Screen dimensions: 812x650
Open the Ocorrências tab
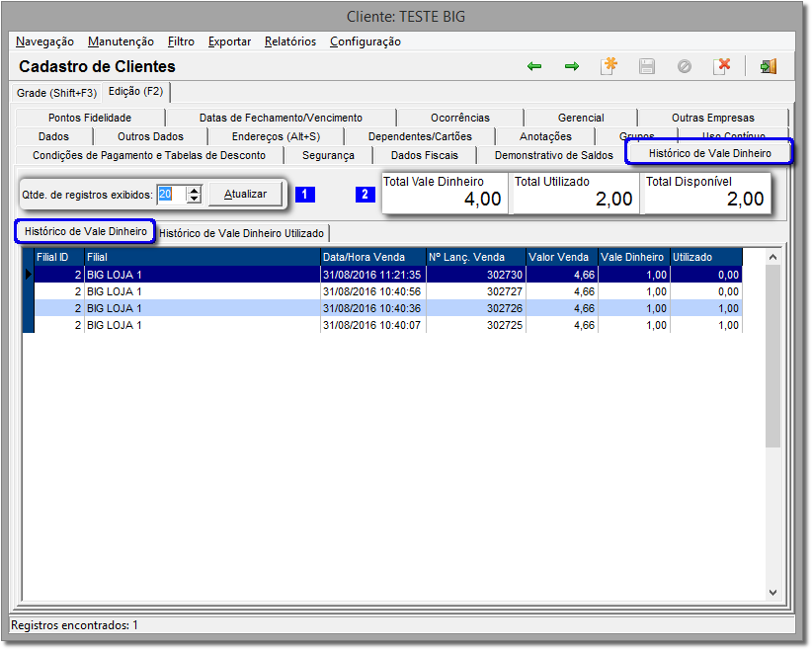[x=460, y=118]
